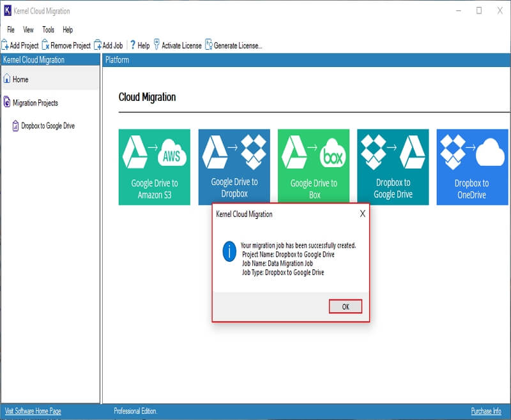Select Dropbox to OneDrive tile

tap(472, 167)
